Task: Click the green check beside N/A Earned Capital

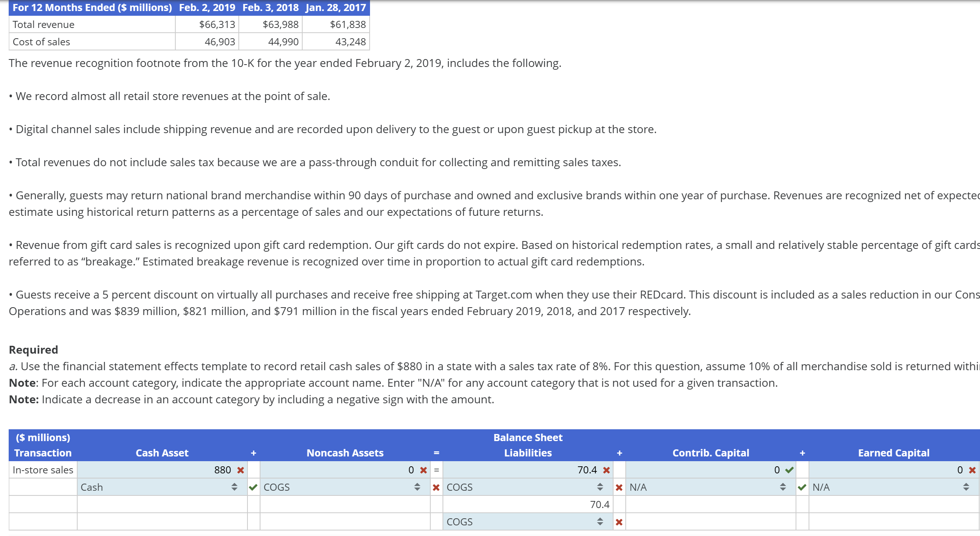Action: pos(801,487)
